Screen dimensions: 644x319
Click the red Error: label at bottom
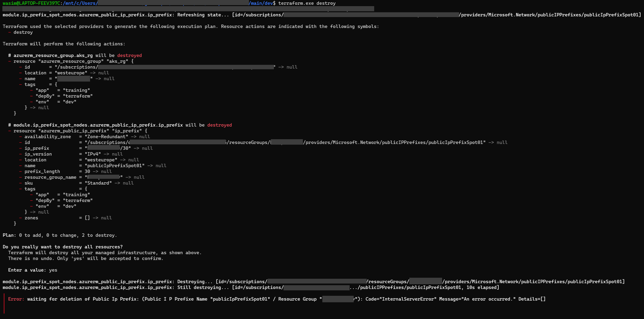pyautogui.click(x=16, y=299)
